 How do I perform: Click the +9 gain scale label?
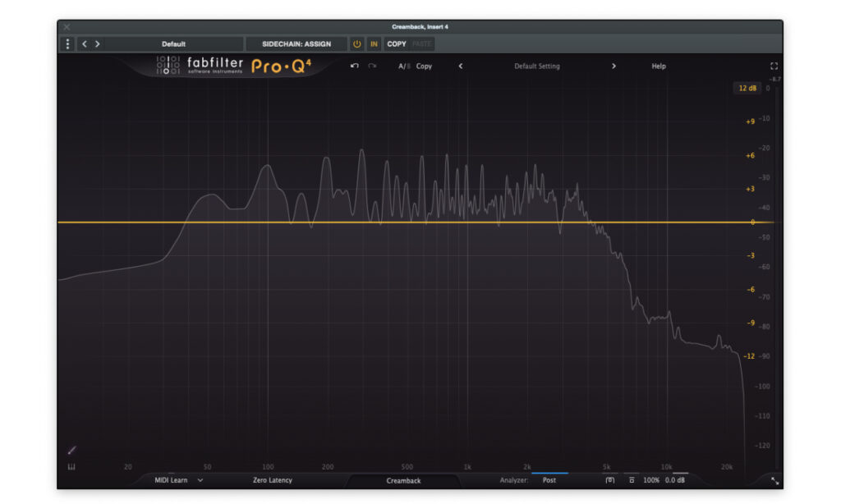[x=750, y=121]
